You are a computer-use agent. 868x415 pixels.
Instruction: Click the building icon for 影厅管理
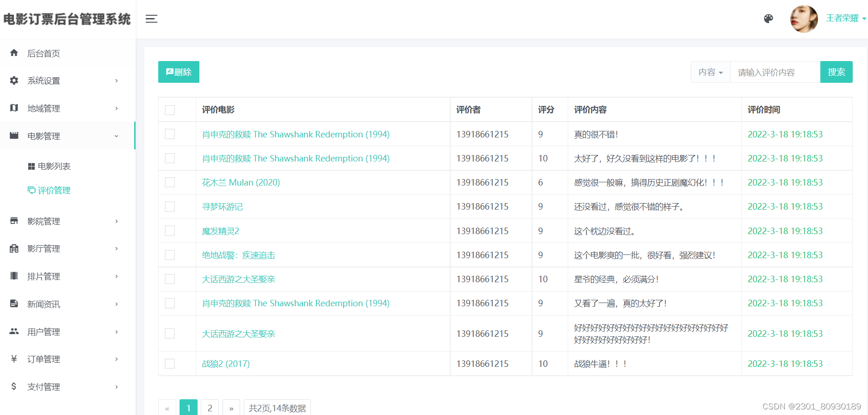click(14, 248)
